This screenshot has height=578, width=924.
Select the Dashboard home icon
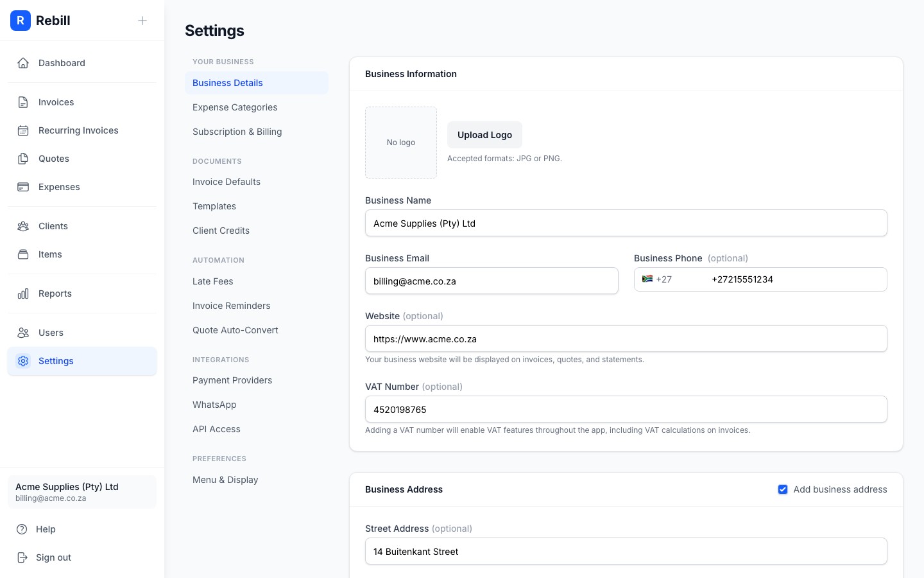(x=23, y=63)
